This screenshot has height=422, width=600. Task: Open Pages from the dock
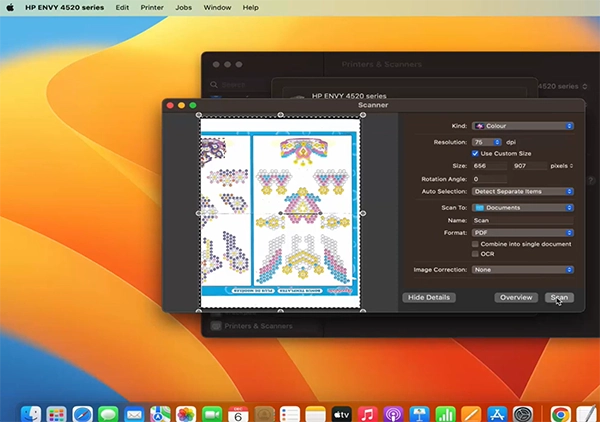pos(471,414)
